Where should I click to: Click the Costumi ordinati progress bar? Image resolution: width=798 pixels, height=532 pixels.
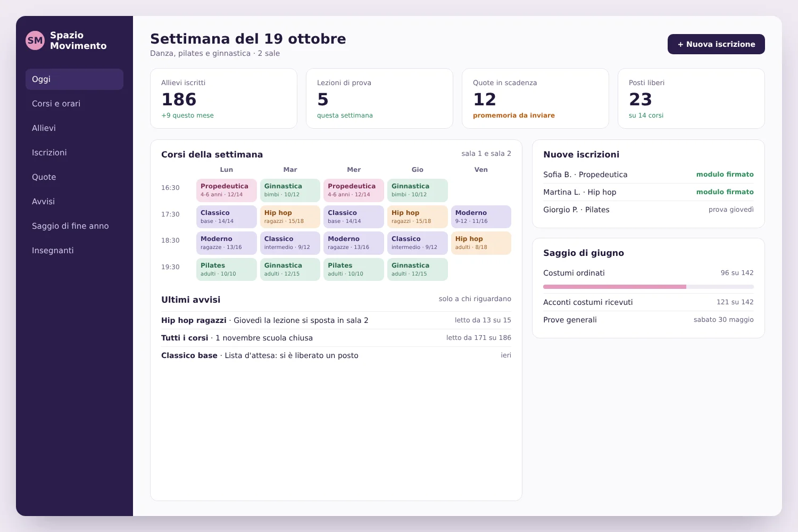click(649, 287)
